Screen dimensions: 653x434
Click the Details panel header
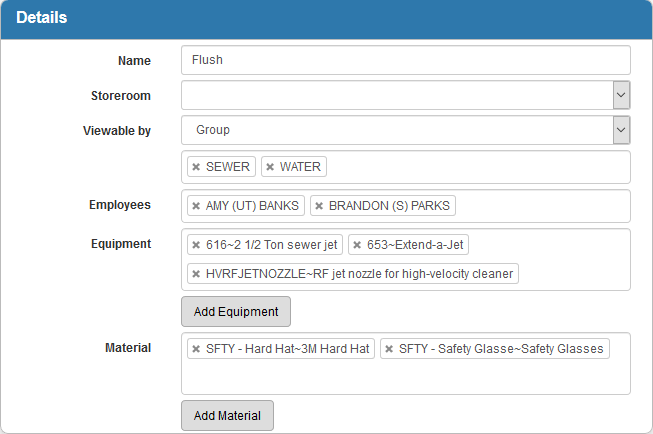coord(326,19)
